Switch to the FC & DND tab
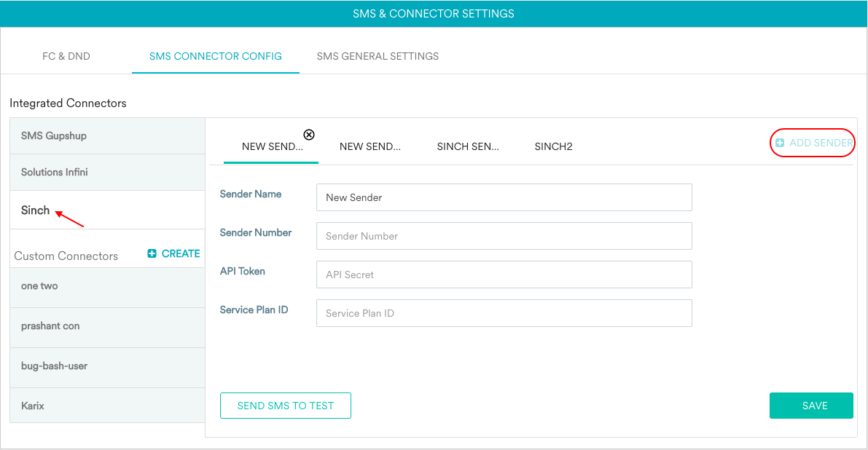Screen dimensions: 868x450 click(x=66, y=56)
